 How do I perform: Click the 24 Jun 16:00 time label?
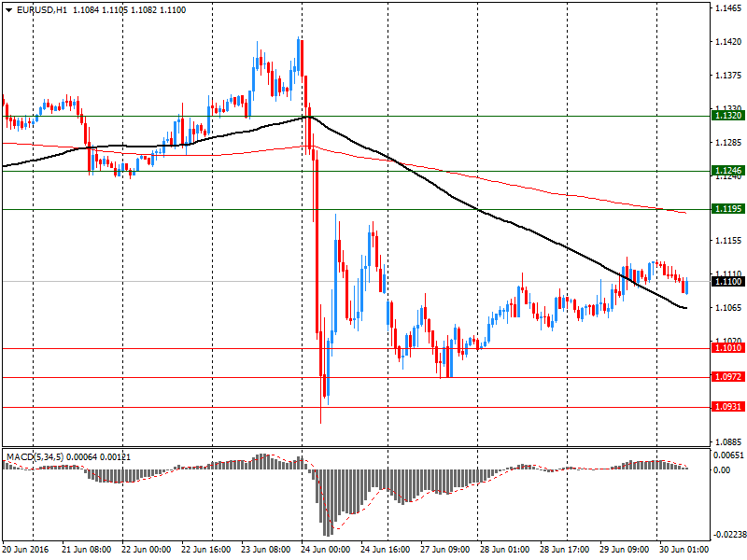click(385, 550)
